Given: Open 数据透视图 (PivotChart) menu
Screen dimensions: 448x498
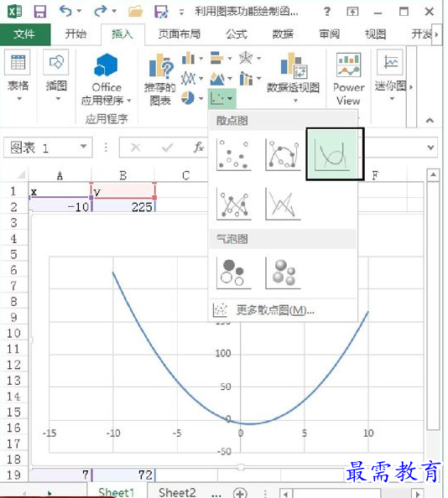Looking at the screenshot, I should coord(293,78).
